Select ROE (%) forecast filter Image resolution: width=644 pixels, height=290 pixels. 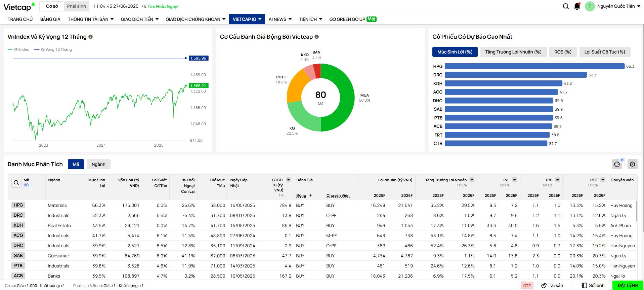(563, 52)
